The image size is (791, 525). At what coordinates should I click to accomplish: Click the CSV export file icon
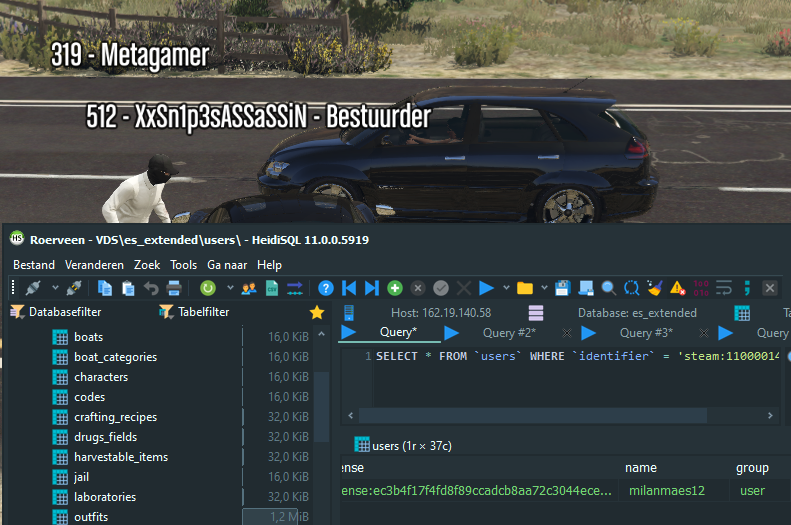point(272,288)
